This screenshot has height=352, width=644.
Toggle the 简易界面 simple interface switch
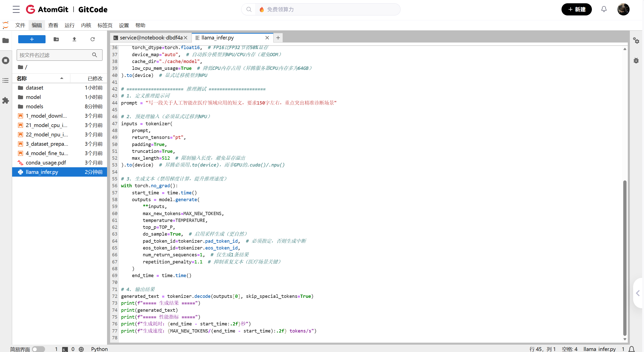click(38, 349)
